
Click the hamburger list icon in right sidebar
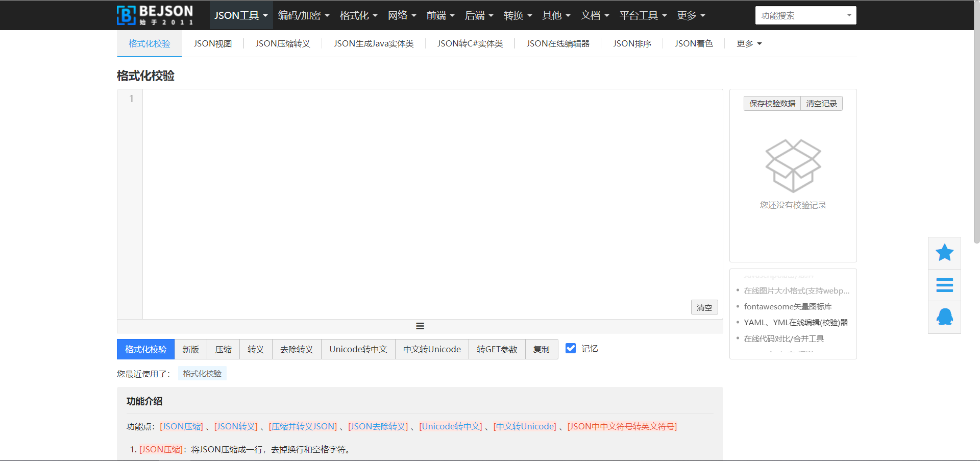[944, 285]
